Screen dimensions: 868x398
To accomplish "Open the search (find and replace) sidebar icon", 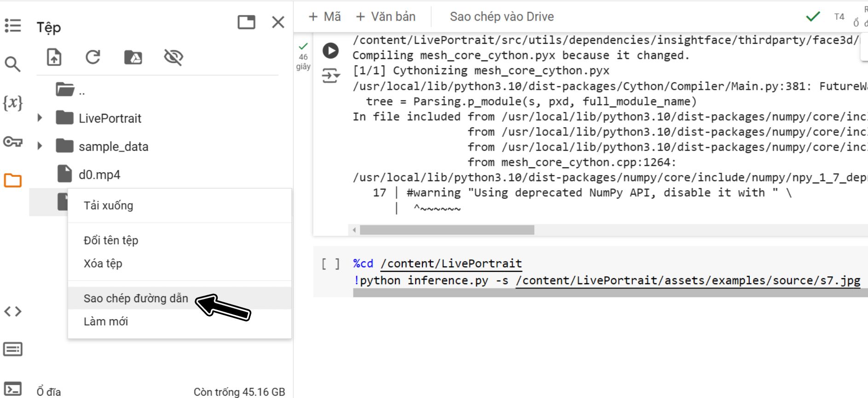I will pos(12,64).
